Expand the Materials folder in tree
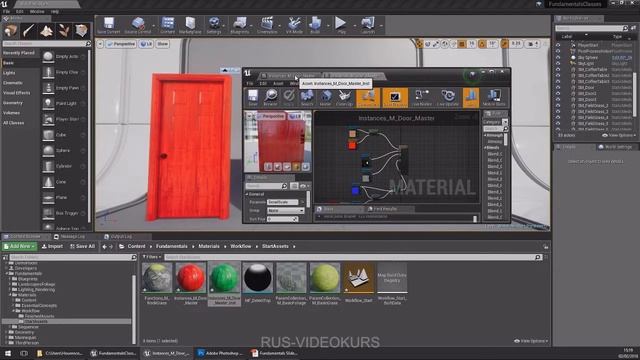Viewport: 640px width, 360px height. 10,295
